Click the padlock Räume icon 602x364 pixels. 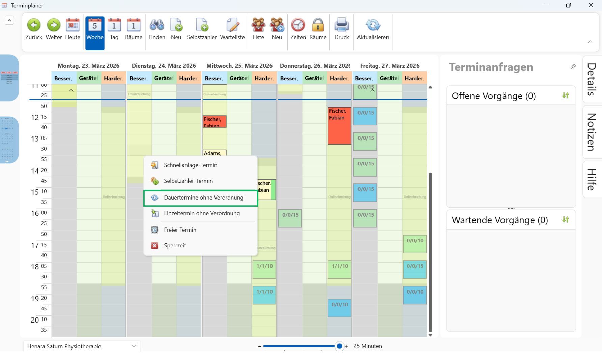click(318, 29)
